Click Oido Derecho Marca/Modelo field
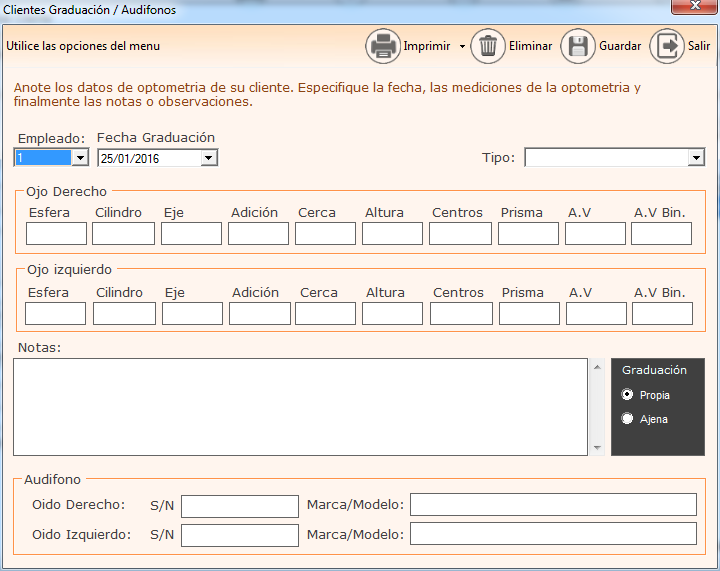Viewport: 720px width, 571px height. click(x=553, y=505)
